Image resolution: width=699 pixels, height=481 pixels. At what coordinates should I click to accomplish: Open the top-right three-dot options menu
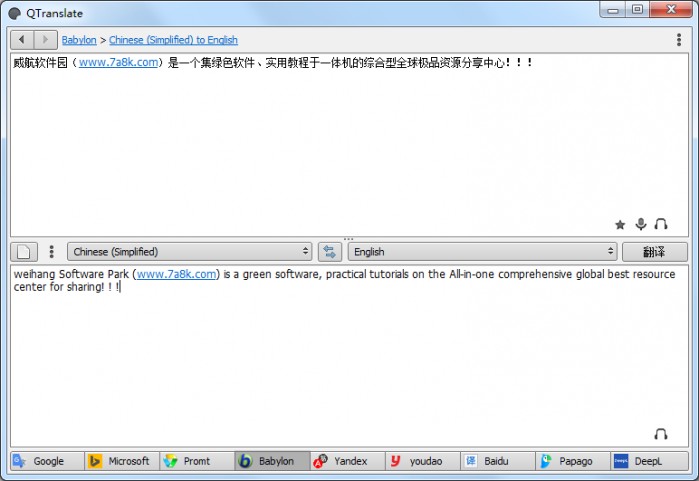pyautogui.click(x=678, y=40)
